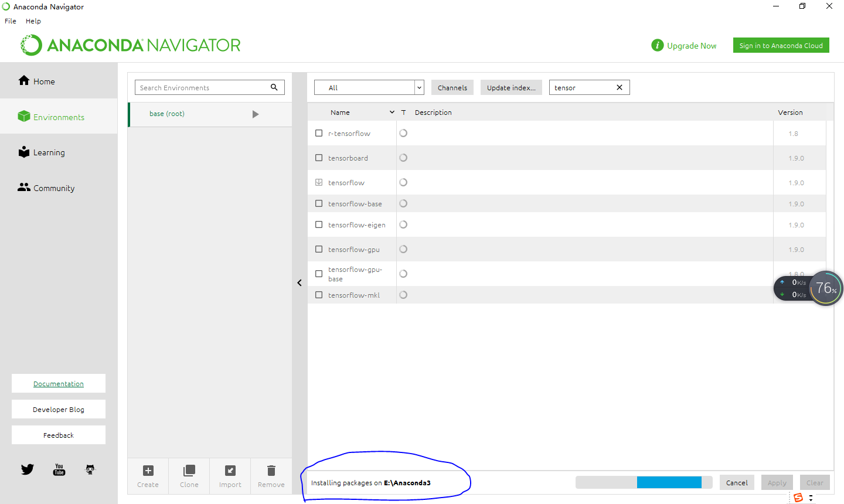
Task: Click the Version column header
Action: click(x=790, y=112)
